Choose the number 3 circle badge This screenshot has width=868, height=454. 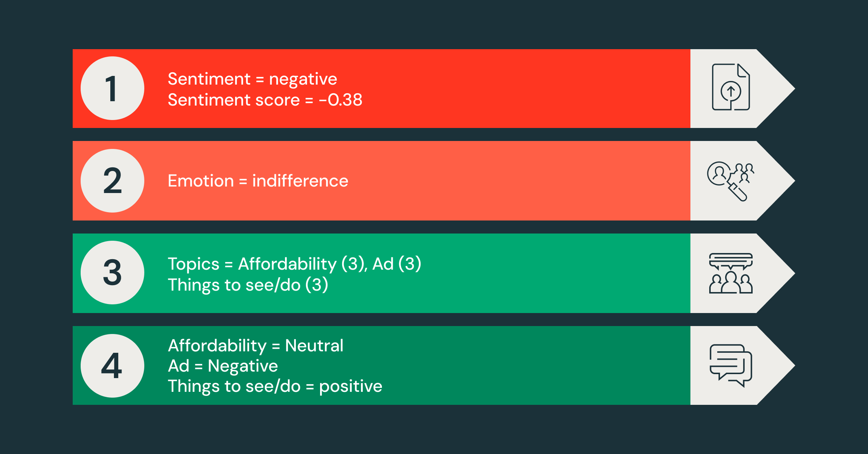coord(112,273)
